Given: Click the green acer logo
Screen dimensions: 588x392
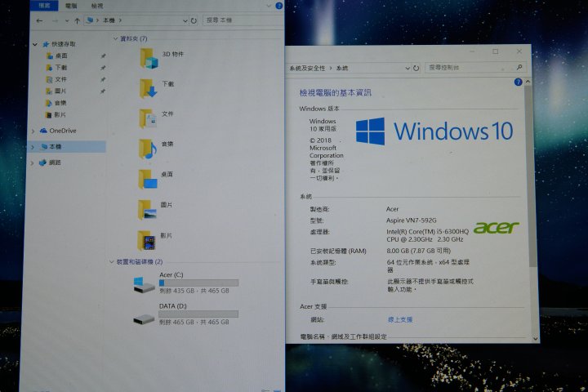Looking at the screenshot, I should (497, 227).
